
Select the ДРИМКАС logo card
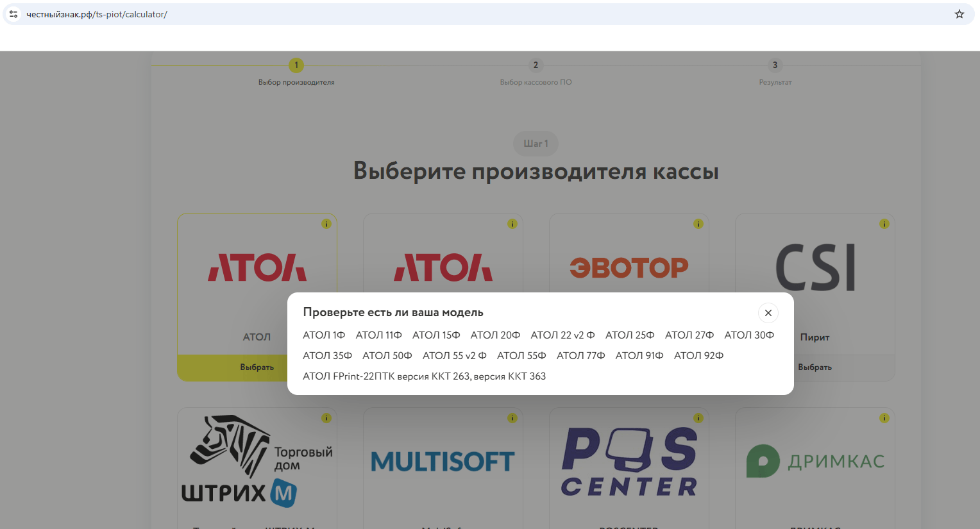(x=815, y=461)
